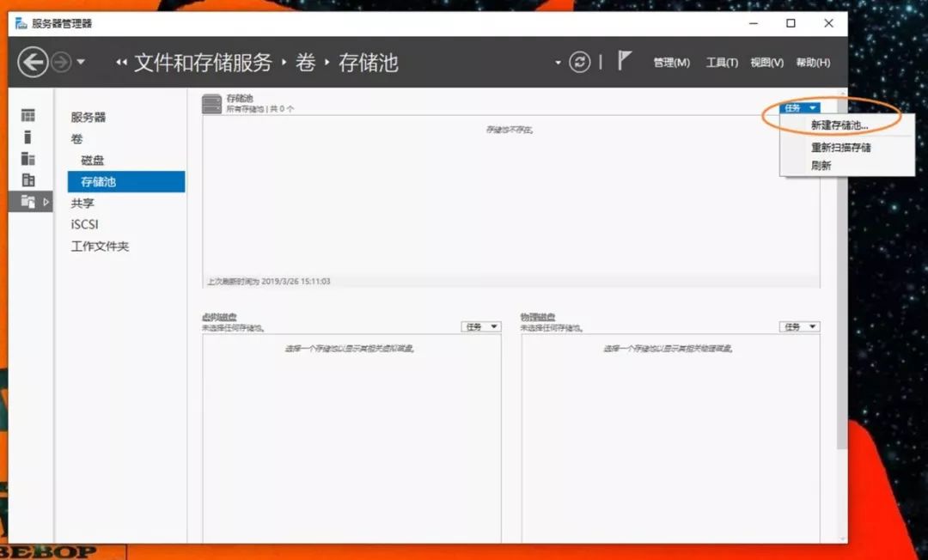The width and height of the screenshot is (928, 560).
Task: Maximize the Server Manager window
Action: (791, 23)
